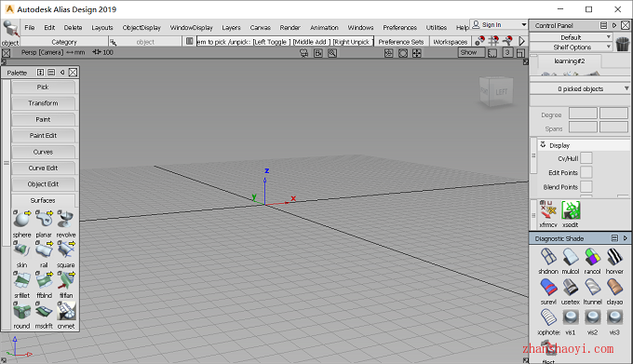Select the planar surface tool
The image size is (633, 364).
coord(44,220)
